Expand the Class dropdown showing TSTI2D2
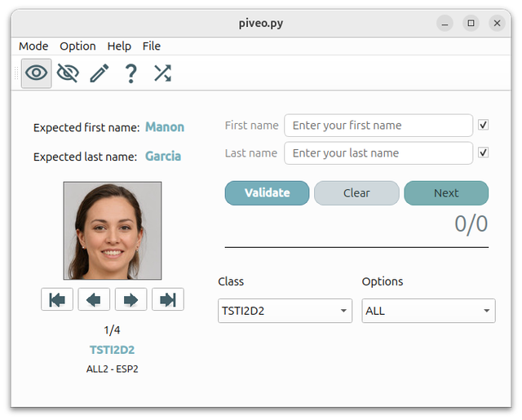 click(285, 311)
